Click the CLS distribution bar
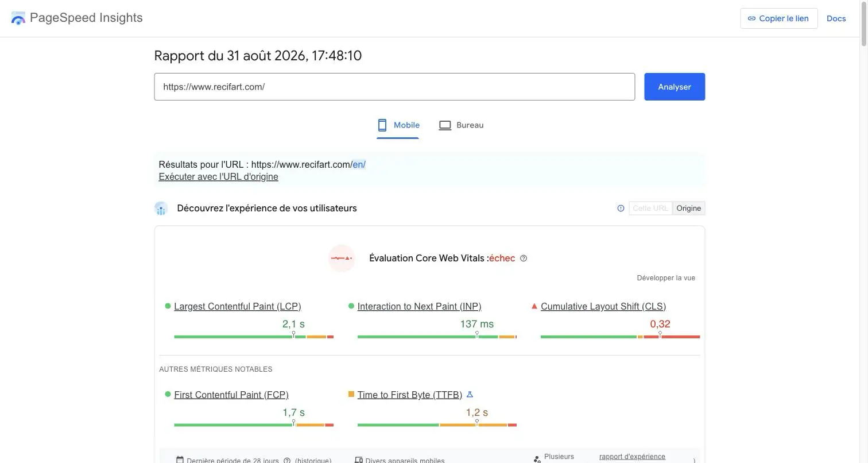Screen dimensions: 868x463 pos(620,337)
